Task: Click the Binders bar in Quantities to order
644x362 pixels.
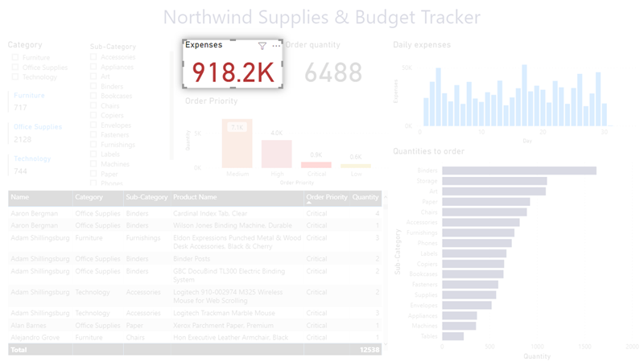Action: click(x=518, y=171)
